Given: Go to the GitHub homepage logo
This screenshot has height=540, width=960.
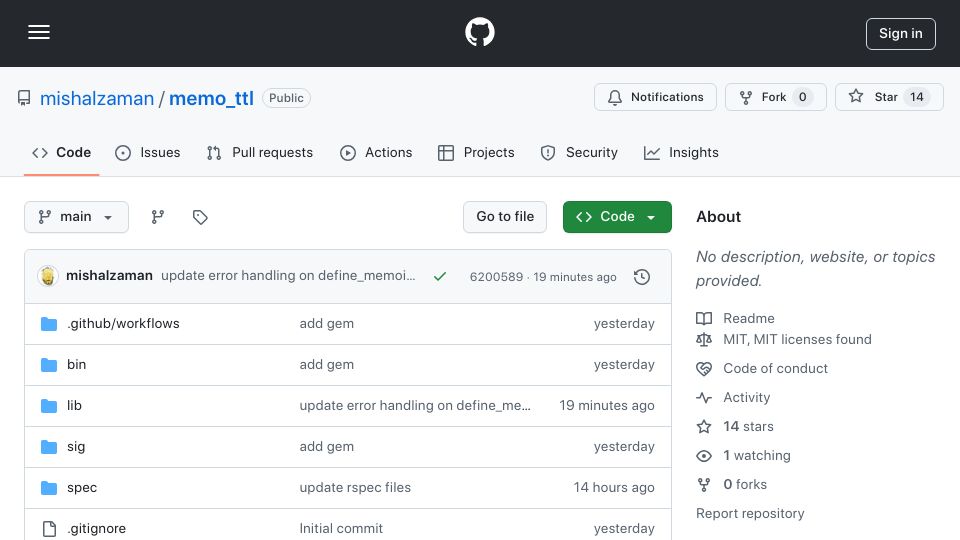Looking at the screenshot, I should pos(479,32).
